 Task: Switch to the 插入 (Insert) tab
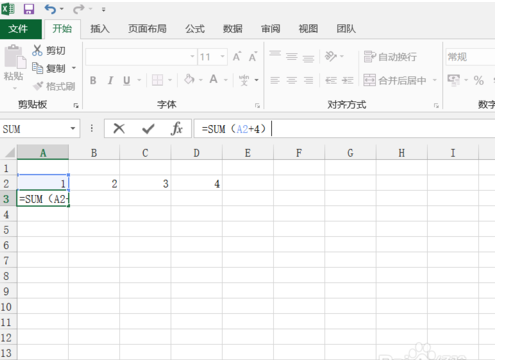tap(100, 29)
